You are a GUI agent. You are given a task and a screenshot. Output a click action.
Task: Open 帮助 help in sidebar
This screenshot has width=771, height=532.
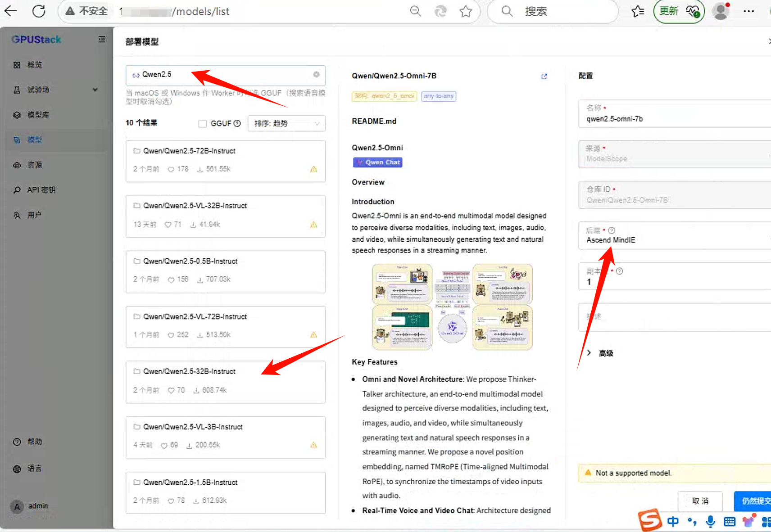click(56, 442)
